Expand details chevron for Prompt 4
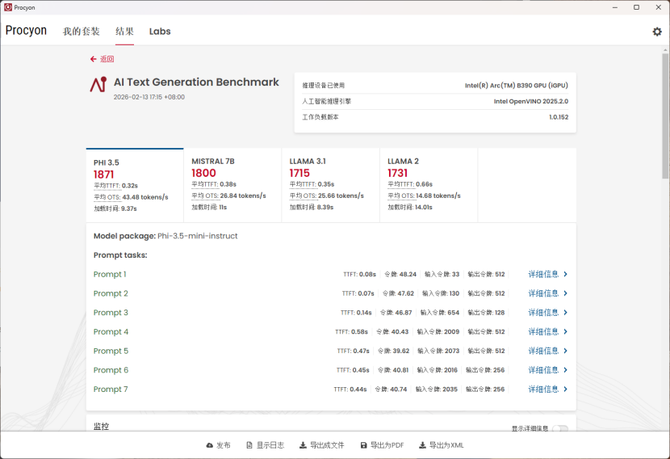 (565, 332)
